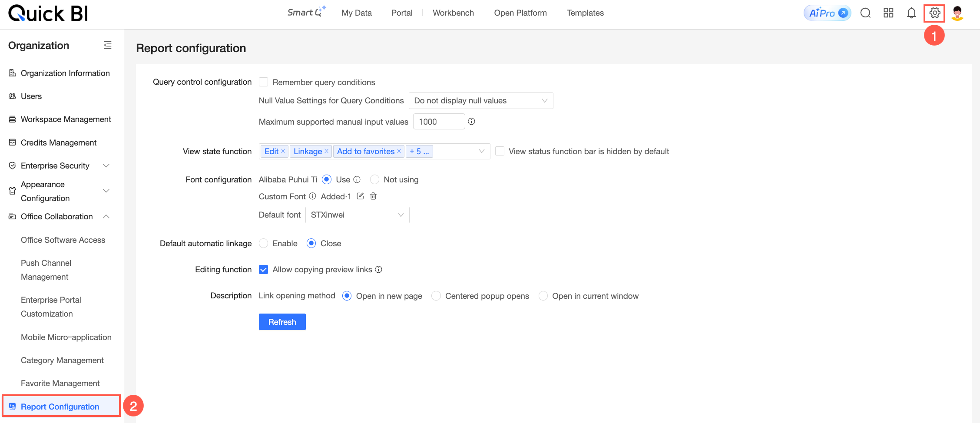Click the notification bell icon
This screenshot has width=980, height=423.
tap(911, 13)
